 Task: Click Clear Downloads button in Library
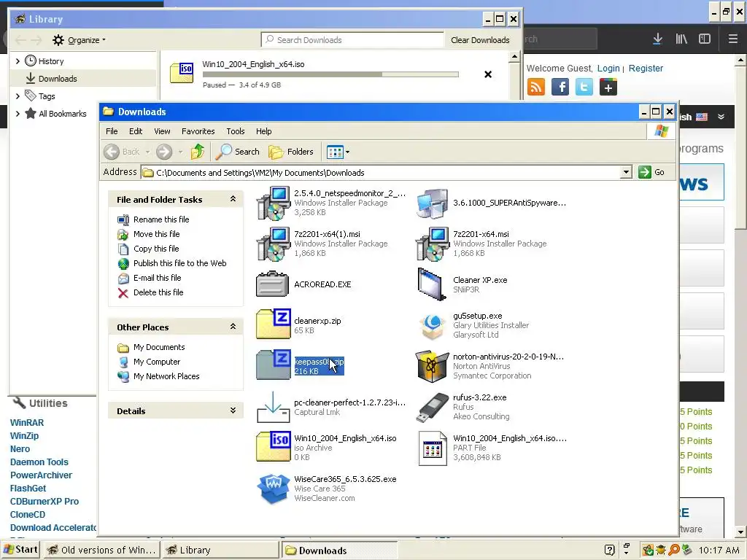point(480,40)
